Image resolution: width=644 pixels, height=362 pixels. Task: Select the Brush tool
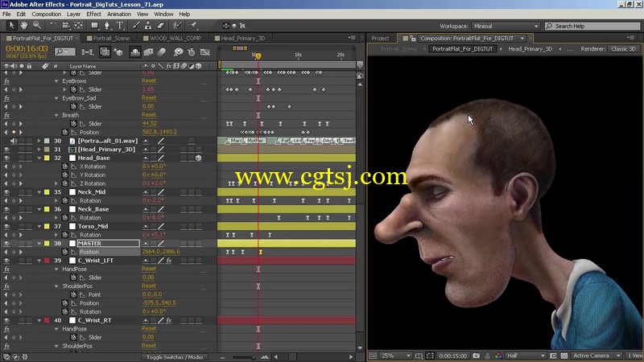[x=136, y=26]
